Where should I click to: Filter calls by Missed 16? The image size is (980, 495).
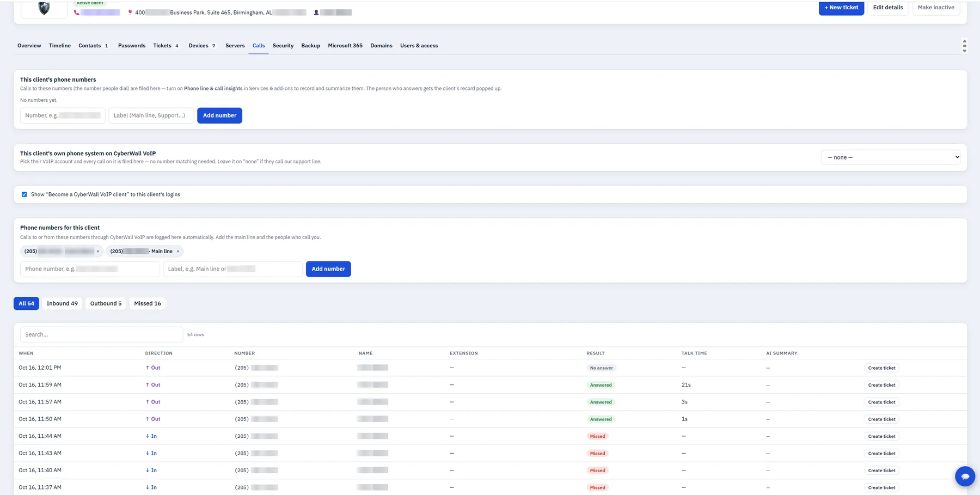[x=148, y=304]
